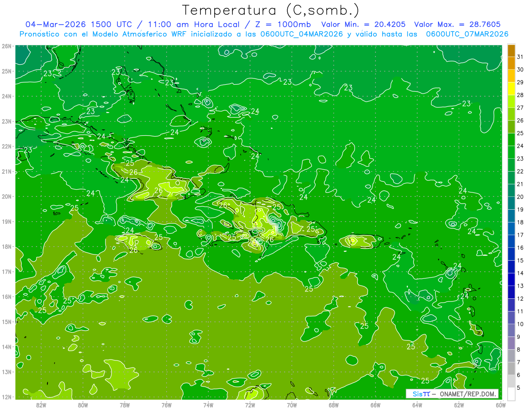Pick the yellow color bar segment between 28 and 29
This screenshot has width=532, height=411.
[511, 89]
